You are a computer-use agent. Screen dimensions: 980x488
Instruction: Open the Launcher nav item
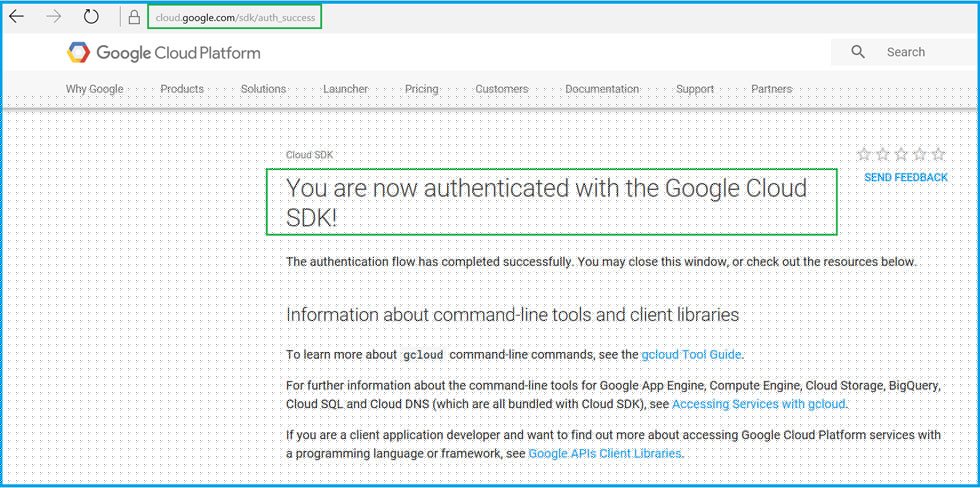click(346, 89)
